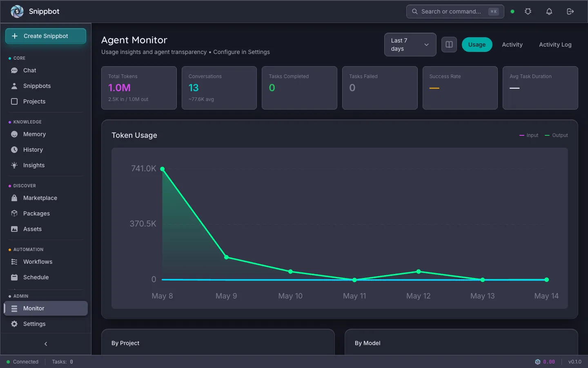The height and width of the screenshot is (368, 588).
Task: Click the Search or command field
Action: [455, 11]
